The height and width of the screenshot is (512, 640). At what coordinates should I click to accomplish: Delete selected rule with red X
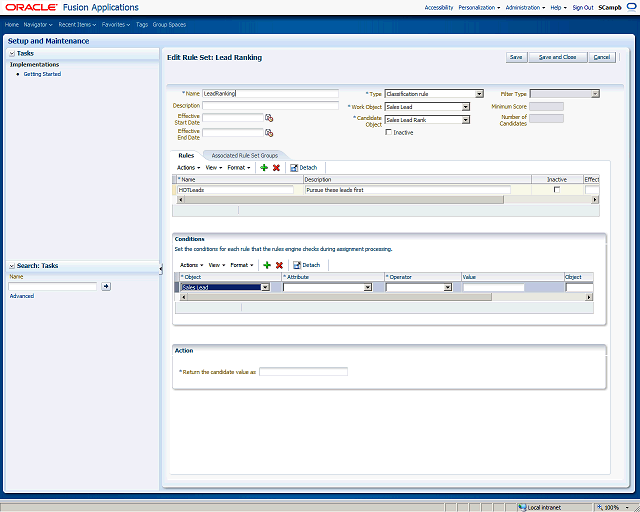pos(276,167)
